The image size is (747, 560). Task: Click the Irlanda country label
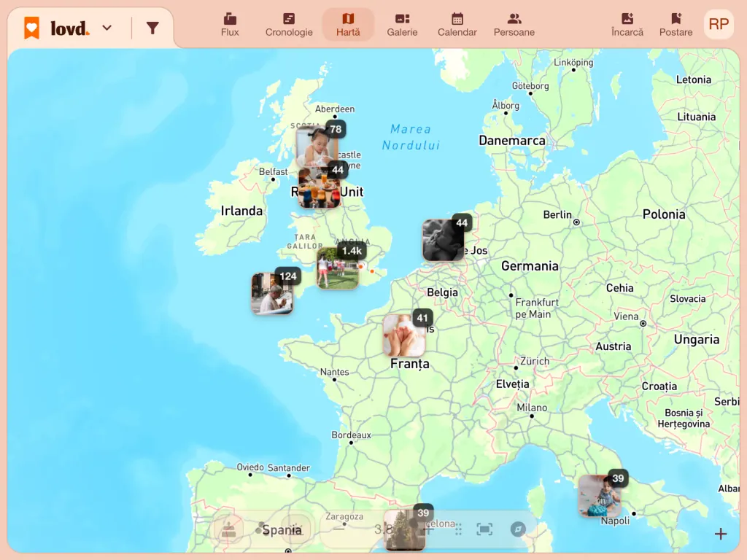241,211
